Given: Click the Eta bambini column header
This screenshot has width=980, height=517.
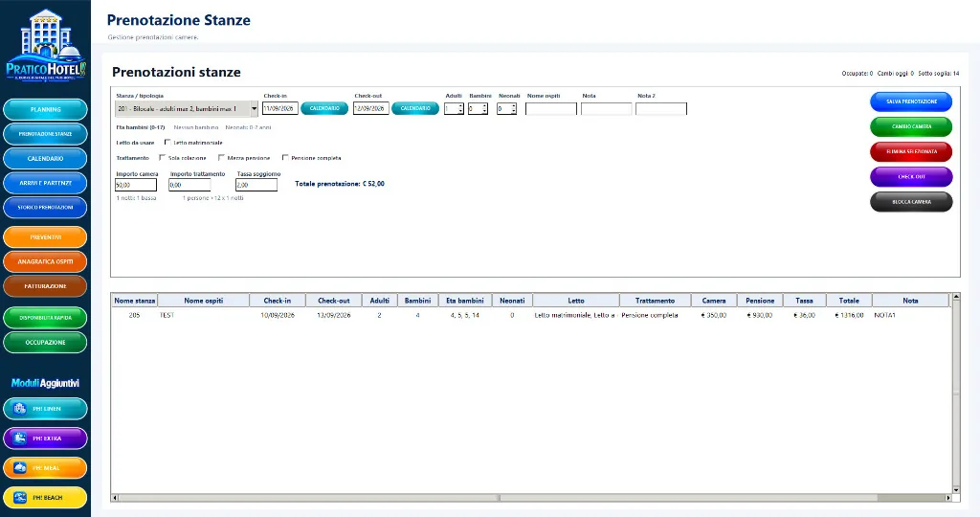Looking at the screenshot, I should tap(465, 301).
